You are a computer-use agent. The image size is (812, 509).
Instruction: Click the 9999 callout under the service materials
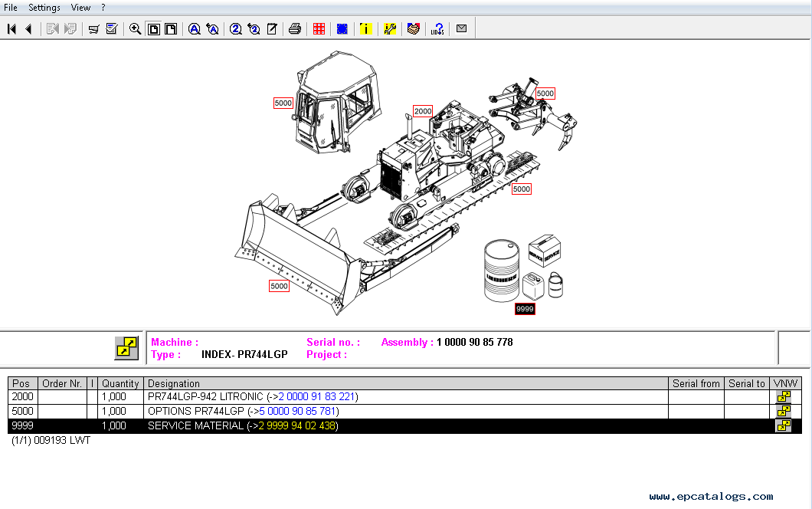click(525, 309)
